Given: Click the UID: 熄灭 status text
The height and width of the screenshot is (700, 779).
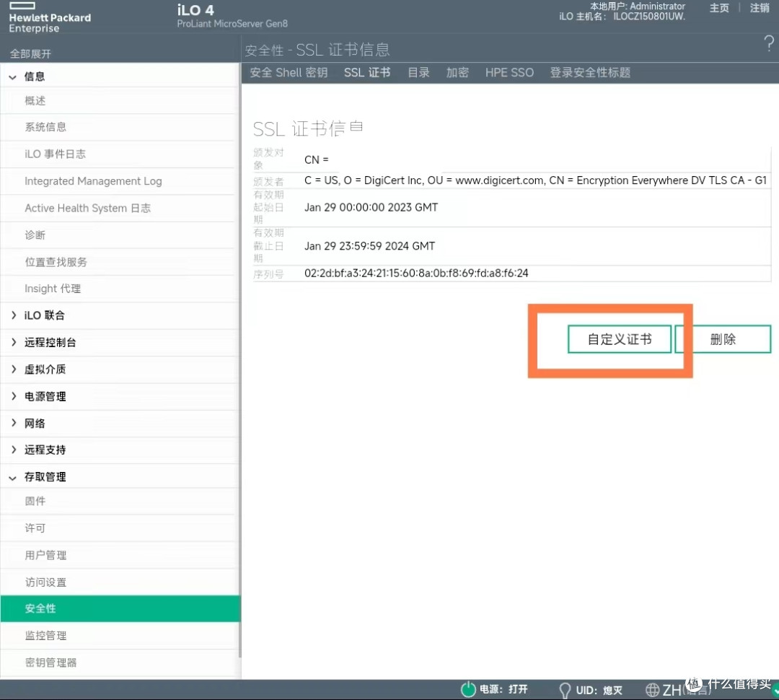Looking at the screenshot, I should [599, 690].
